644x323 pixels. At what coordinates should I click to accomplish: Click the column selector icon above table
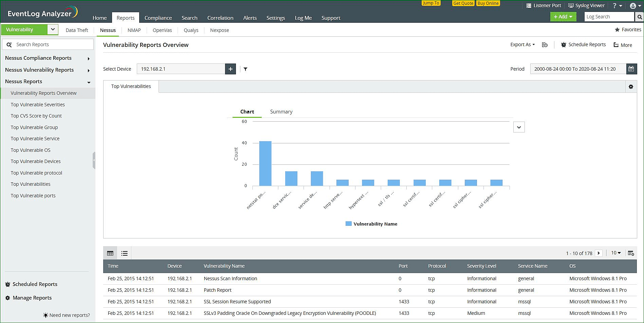pyautogui.click(x=631, y=253)
